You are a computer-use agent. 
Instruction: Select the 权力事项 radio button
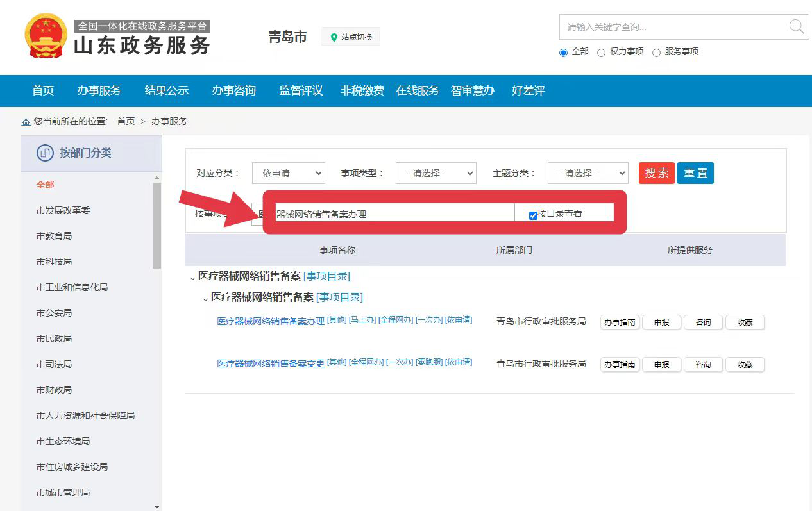pyautogui.click(x=600, y=53)
